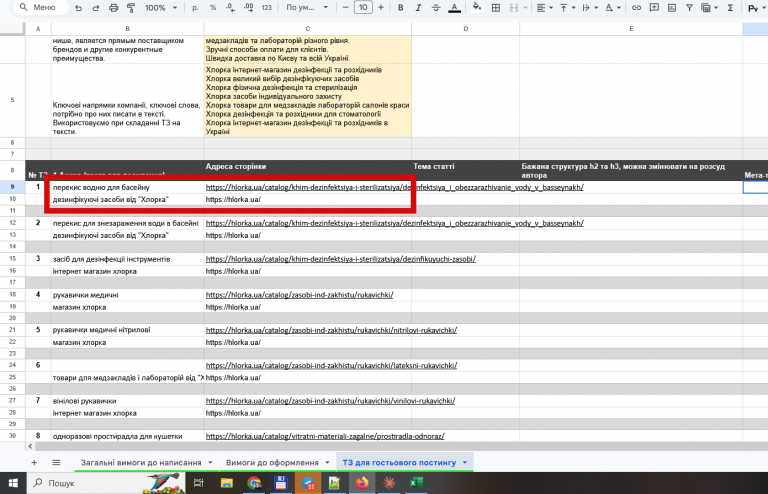Toggle strikethrough formatting
Image resolution: width=768 pixels, height=494 pixels.
coord(436,8)
